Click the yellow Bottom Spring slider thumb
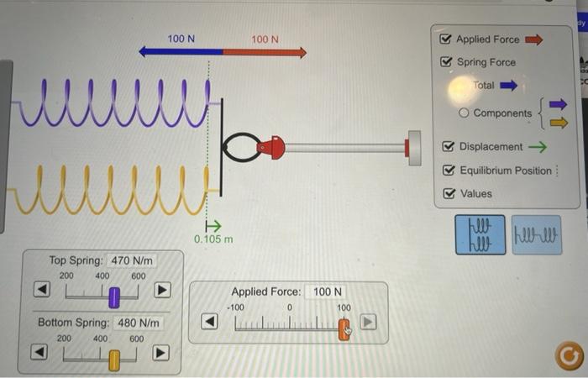588x378 pixels. pos(114,360)
